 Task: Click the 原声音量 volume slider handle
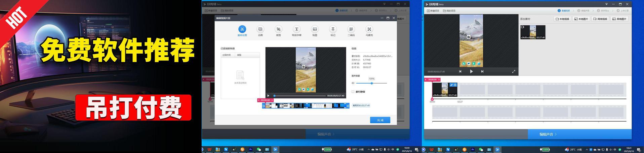372,83
